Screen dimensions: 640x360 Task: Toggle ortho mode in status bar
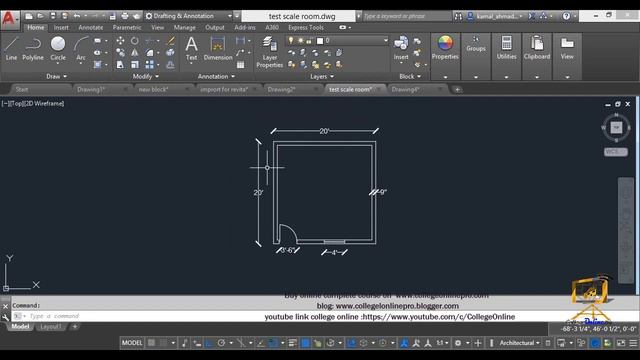(209, 343)
